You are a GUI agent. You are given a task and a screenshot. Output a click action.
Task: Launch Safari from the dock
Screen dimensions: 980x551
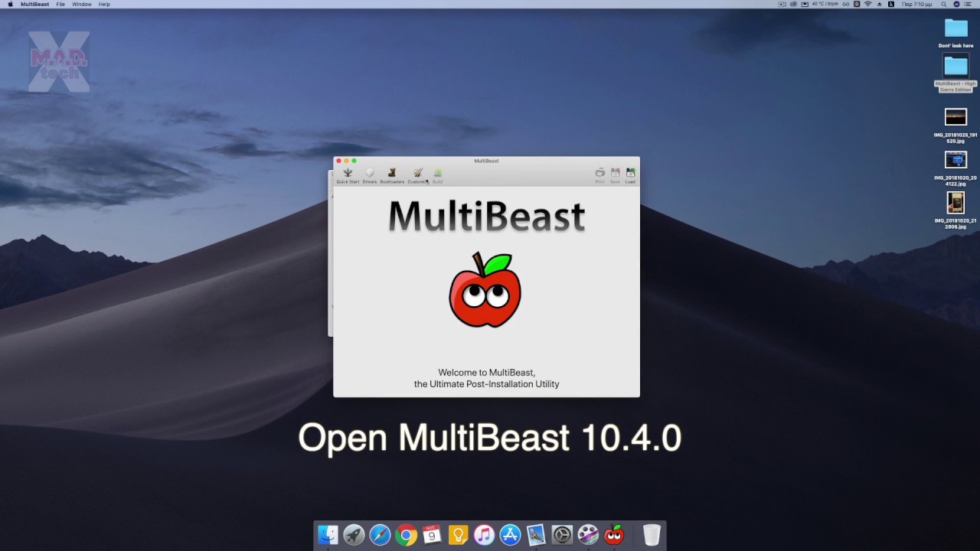380,534
